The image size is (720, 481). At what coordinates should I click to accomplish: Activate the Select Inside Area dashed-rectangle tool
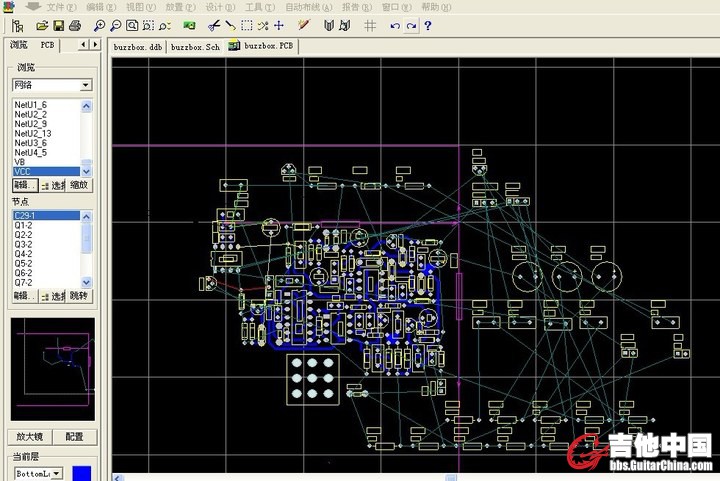(x=247, y=26)
